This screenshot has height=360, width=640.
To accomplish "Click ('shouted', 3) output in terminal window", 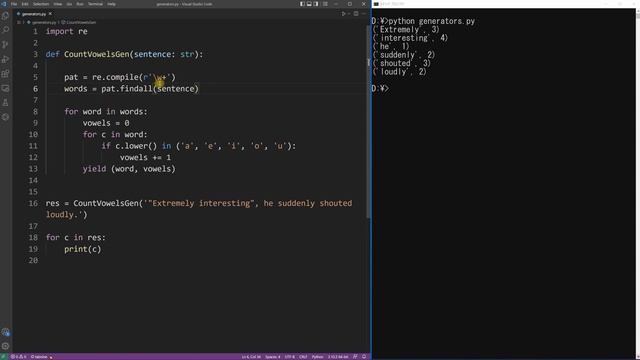I will coord(402,63).
